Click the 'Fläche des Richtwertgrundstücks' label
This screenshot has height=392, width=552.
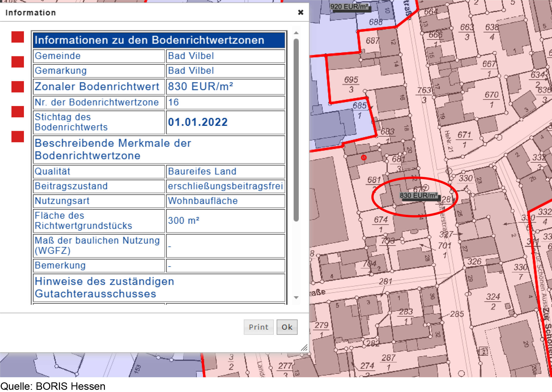point(83,220)
